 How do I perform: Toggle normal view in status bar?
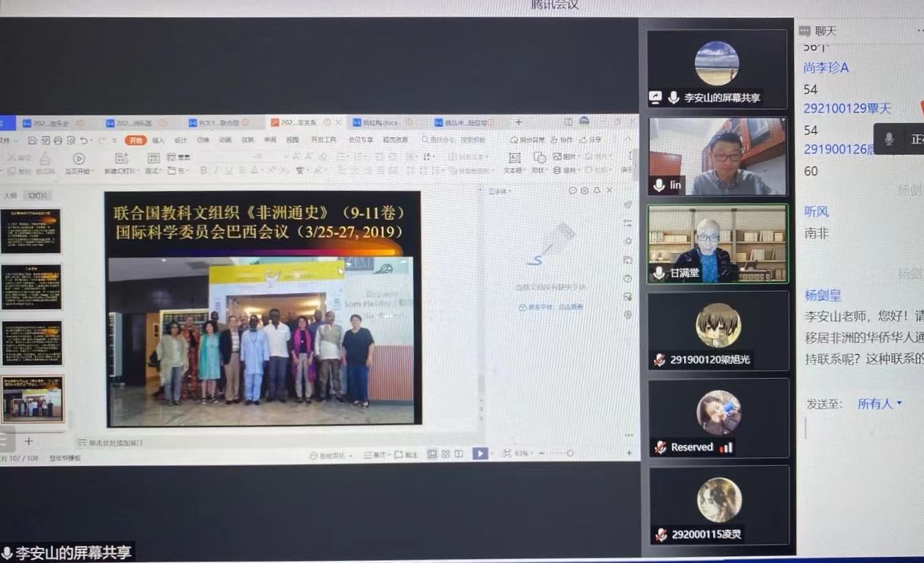432,454
